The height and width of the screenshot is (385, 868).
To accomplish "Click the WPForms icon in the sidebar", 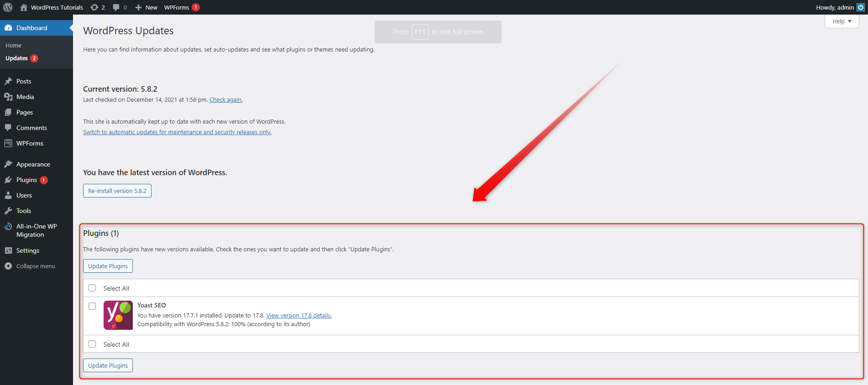I will click(x=8, y=143).
